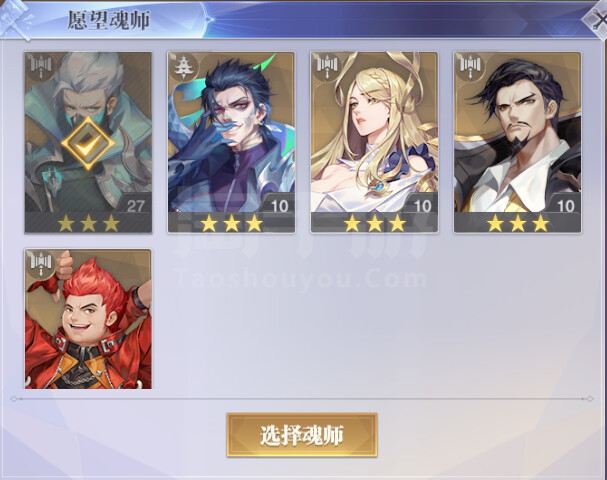Select the blue-haired masked soul master card
The image size is (607, 480).
click(231, 142)
